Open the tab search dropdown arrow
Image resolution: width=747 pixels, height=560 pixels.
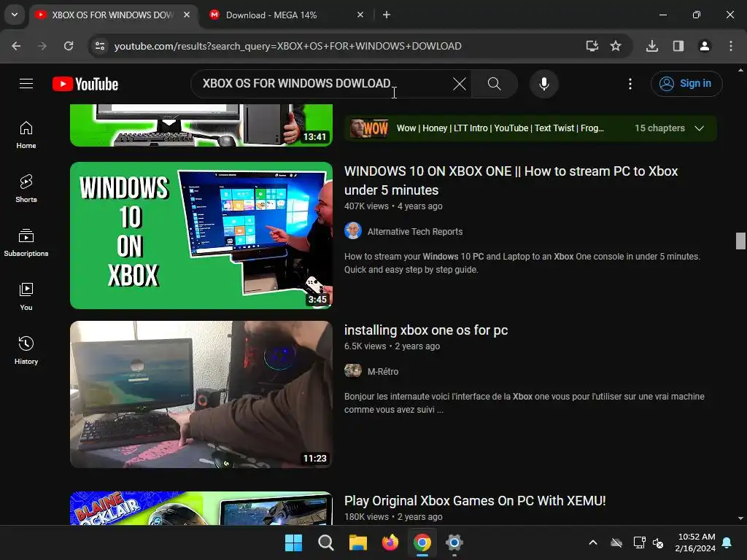point(15,15)
